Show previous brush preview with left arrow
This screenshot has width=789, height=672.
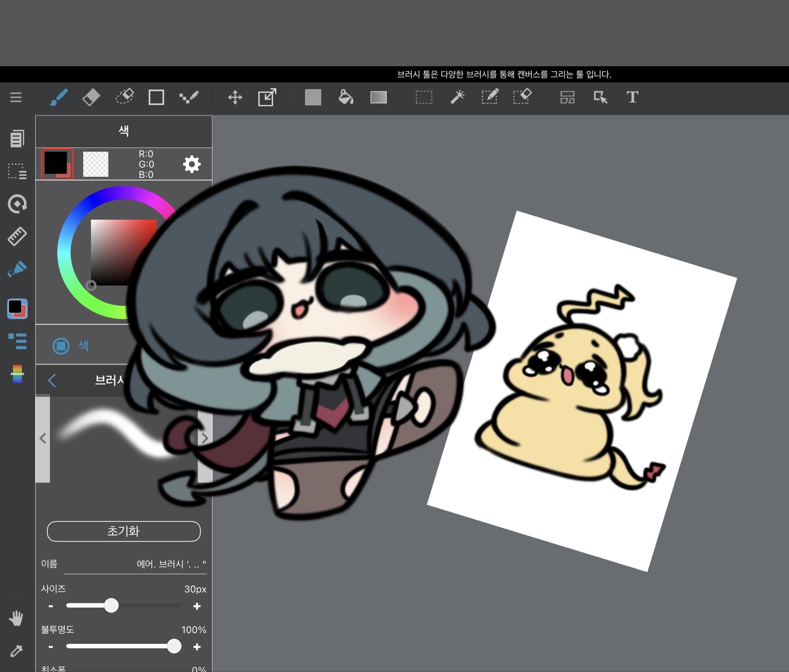click(43, 438)
